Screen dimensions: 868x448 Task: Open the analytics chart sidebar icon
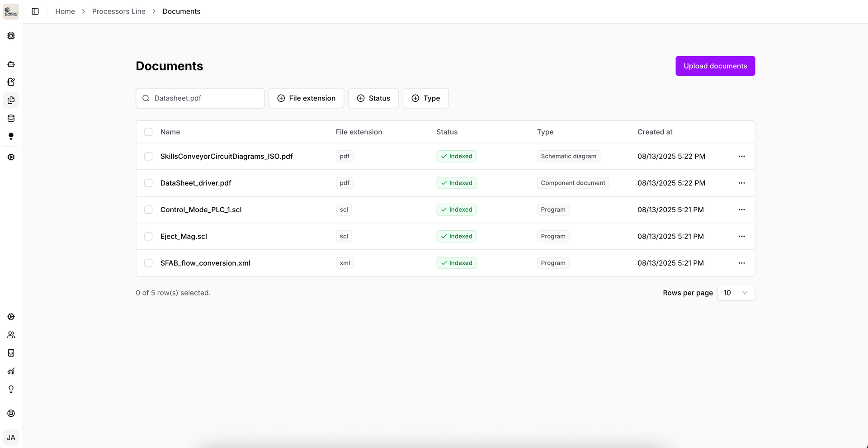(x=11, y=371)
